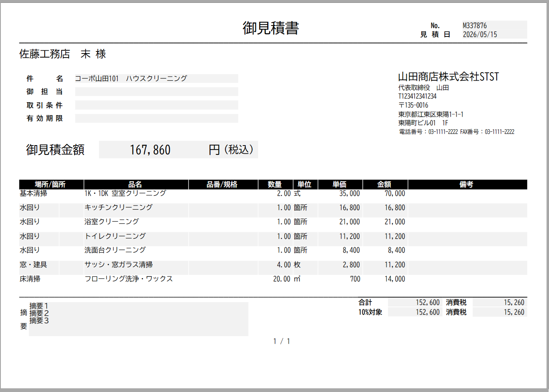This screenshot has height=392, width=549.
Task: Select the customer name 佐藤工務店
Action: (45, 54)
